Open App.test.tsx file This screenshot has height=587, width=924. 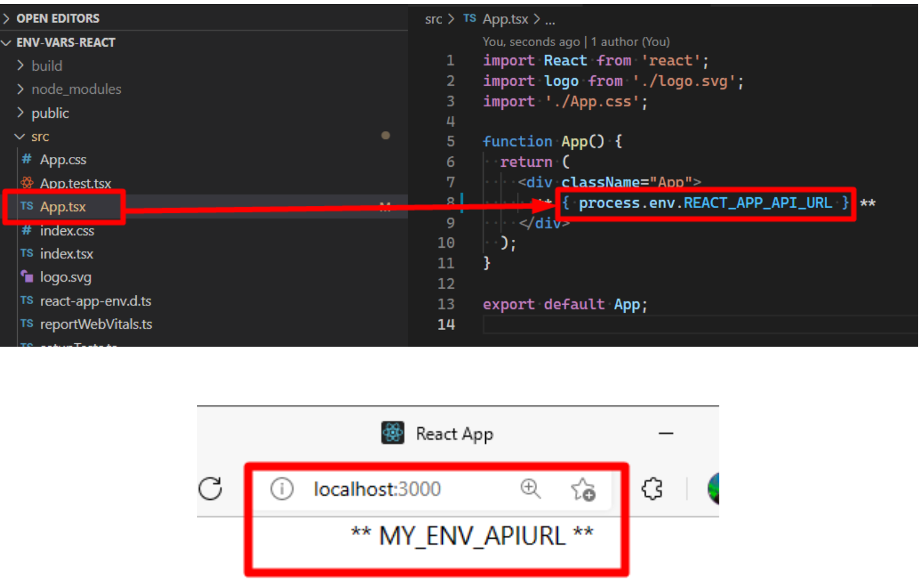[x=75, y=183]
